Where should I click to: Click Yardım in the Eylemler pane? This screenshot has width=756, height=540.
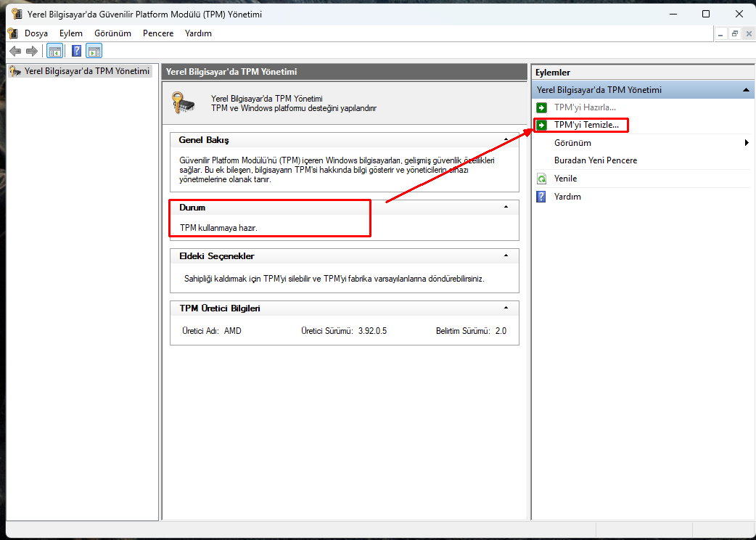coord(567,197)
